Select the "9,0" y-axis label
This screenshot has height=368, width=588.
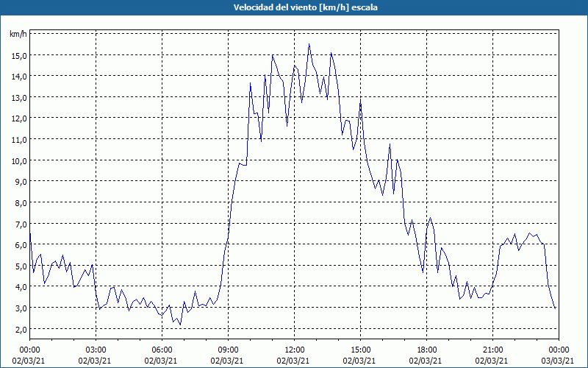pos(21,182)
